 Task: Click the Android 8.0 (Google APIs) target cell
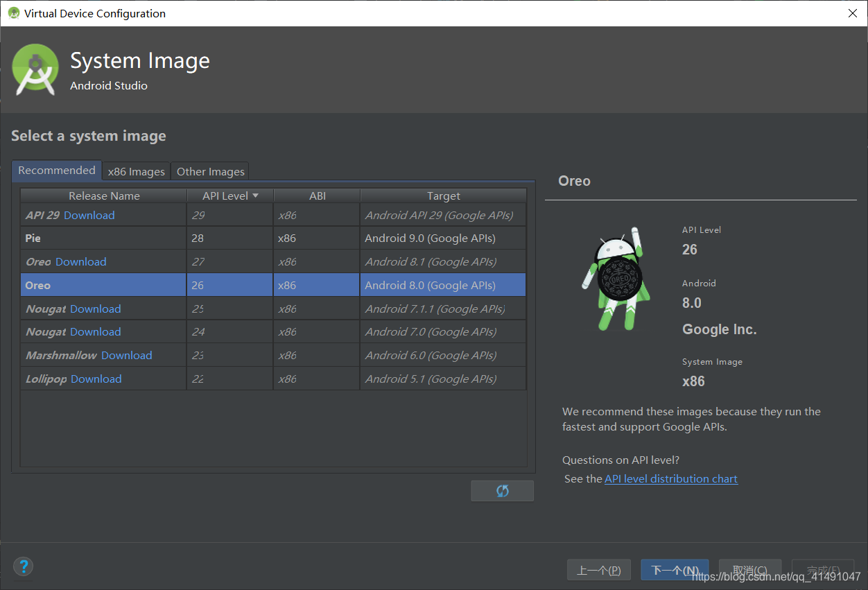pos(443,285)
